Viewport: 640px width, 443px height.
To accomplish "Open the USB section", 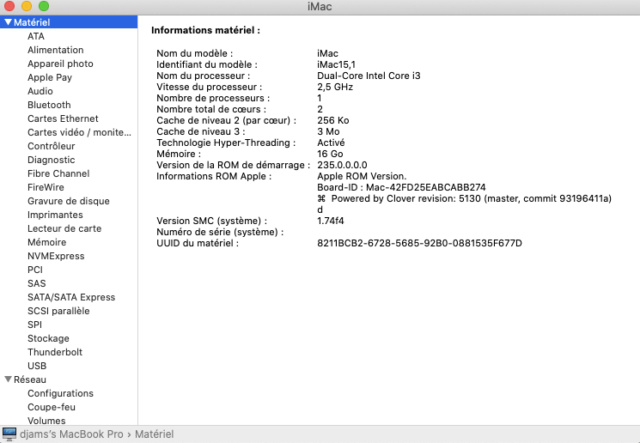I will [x=37, y=366].
